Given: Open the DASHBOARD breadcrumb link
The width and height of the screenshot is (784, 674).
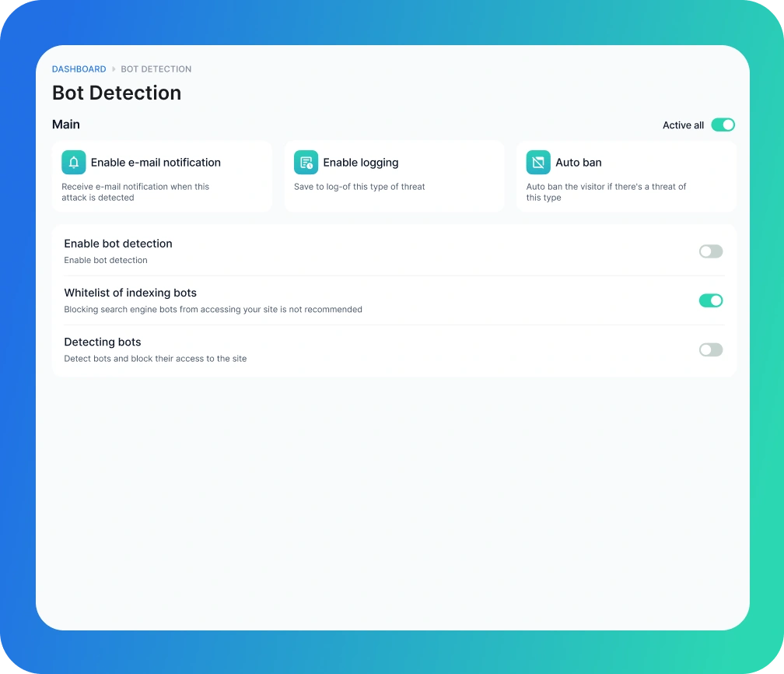Looking at the screenshot, I should [x=79, y=68].
